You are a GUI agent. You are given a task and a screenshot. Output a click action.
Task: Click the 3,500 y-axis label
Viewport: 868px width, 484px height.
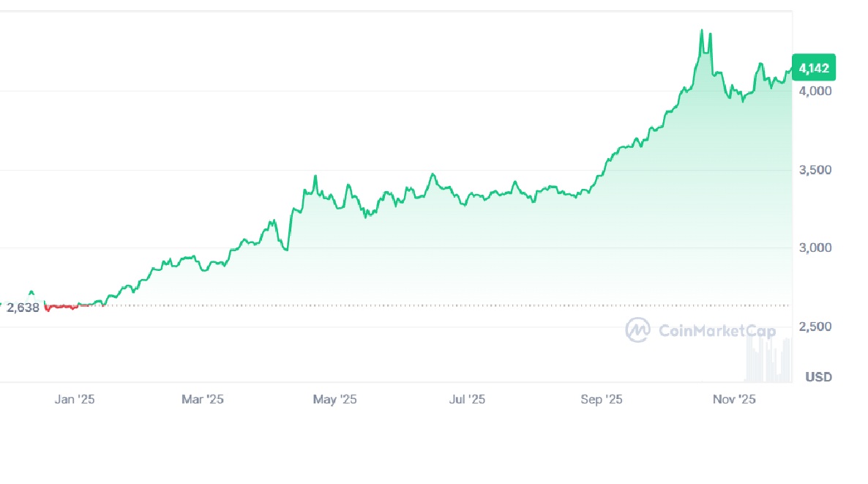coord(815,170)
